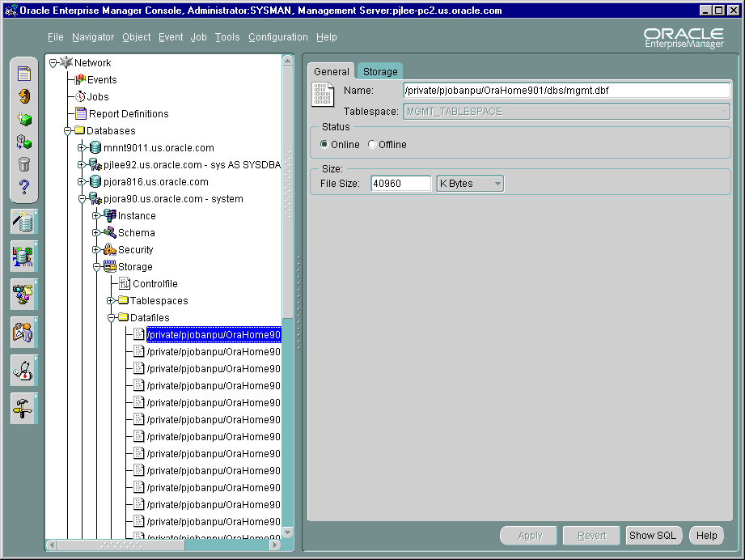Expand the mnnt9011.us.oracle.com database node
This screenshot has height=560, width=745.
(x=82, y=148)
